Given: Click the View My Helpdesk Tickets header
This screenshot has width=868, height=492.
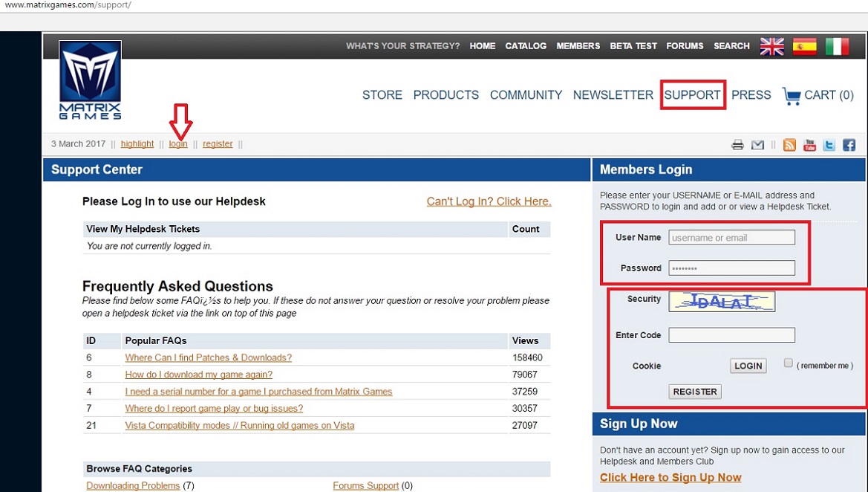Looking at the screenshot, I should tap(143, 229).
